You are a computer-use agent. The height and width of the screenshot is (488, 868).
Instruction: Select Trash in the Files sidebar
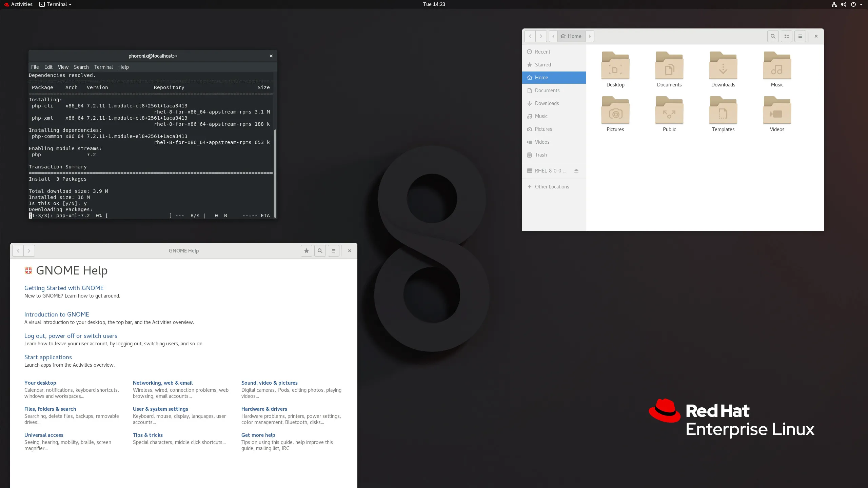[541, 155]
